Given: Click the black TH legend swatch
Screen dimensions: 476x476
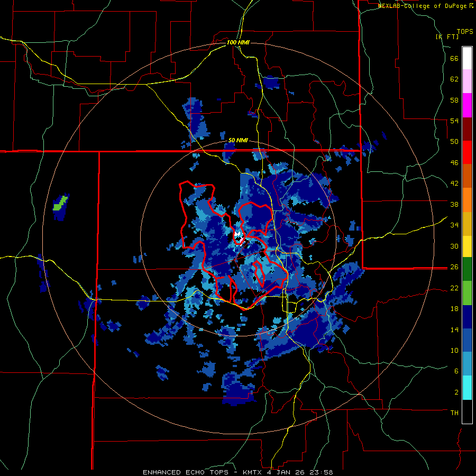Looking at the screenshot, I should (467, 411).
